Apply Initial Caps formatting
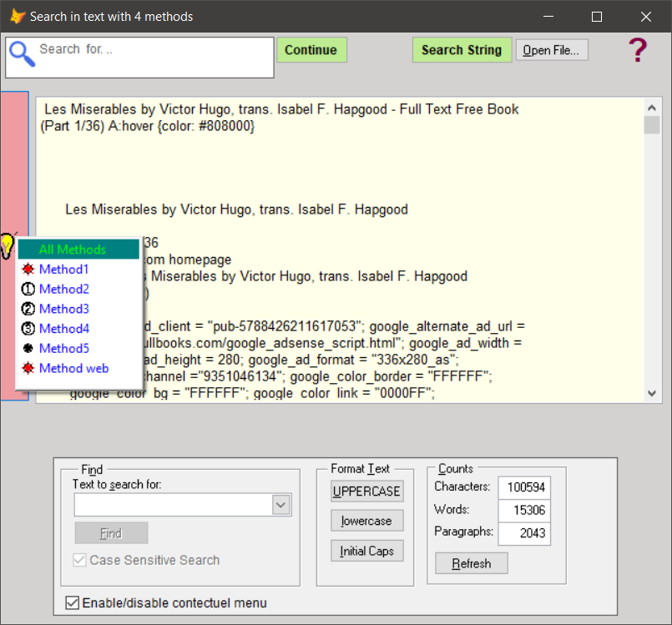This screenshot has height=625, width=672. click(366, 551)
